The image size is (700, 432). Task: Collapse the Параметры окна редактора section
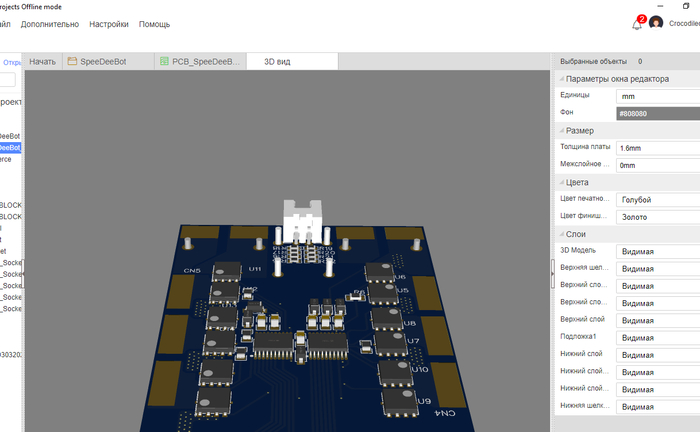(562, 79)
